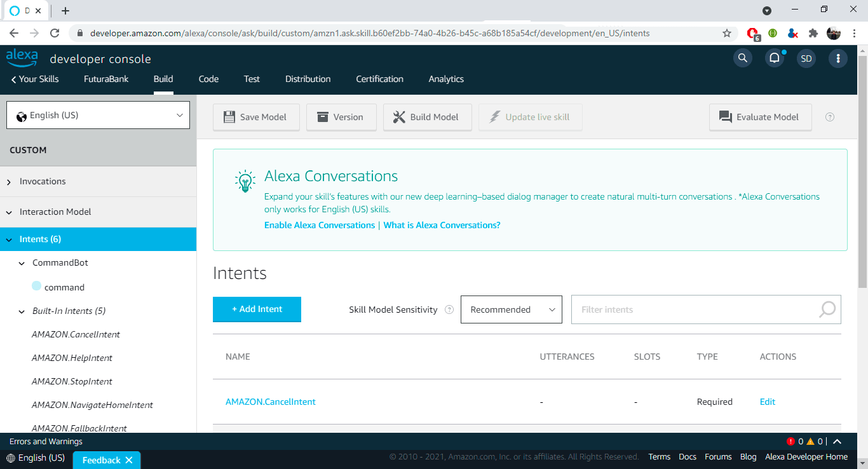Click the help icon beside Evaluate Model

[x=830, y=117]
